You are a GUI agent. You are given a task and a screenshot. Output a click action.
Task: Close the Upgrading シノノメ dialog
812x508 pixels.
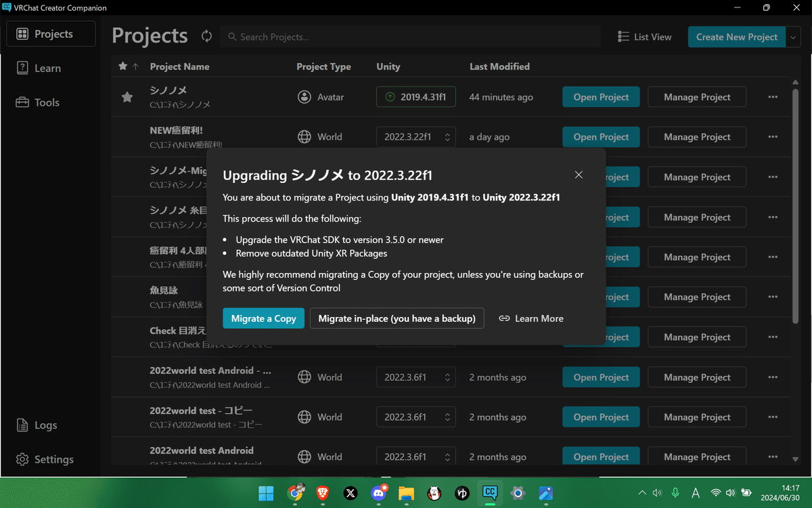tap(579, 175)
